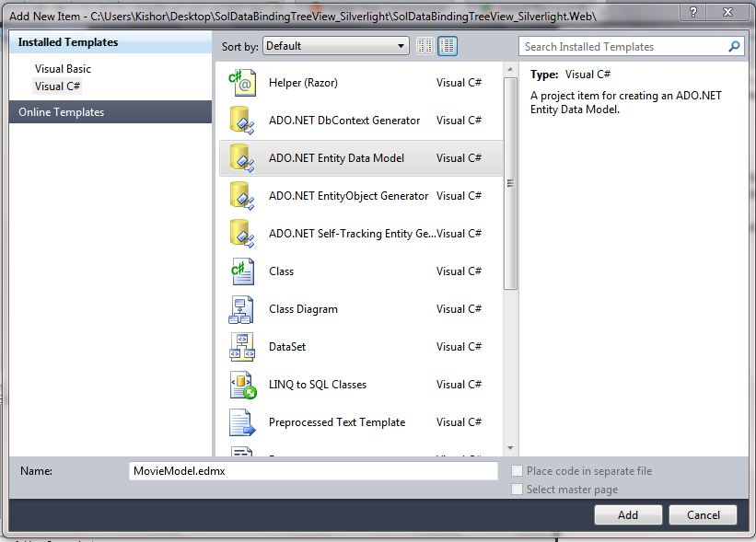Select the 'LINQ to SQL Classes' text
Screen dimensions: 756x542
point(318,385)
